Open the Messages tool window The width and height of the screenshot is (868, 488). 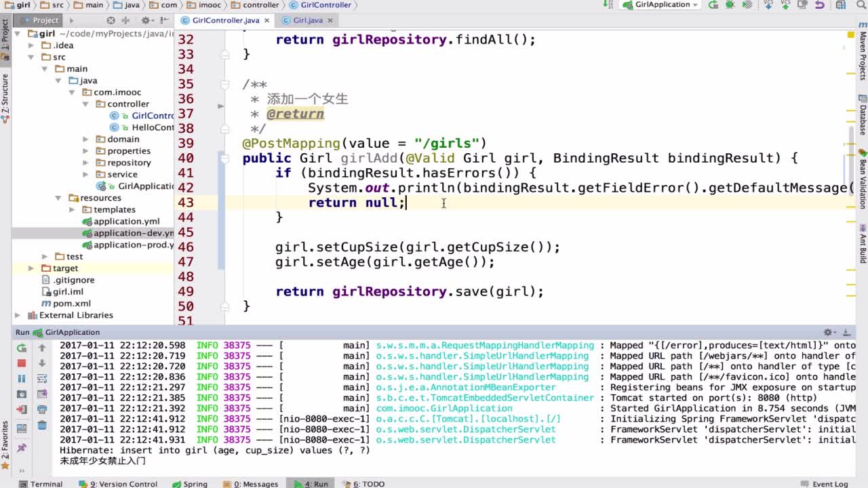point(251,483)
